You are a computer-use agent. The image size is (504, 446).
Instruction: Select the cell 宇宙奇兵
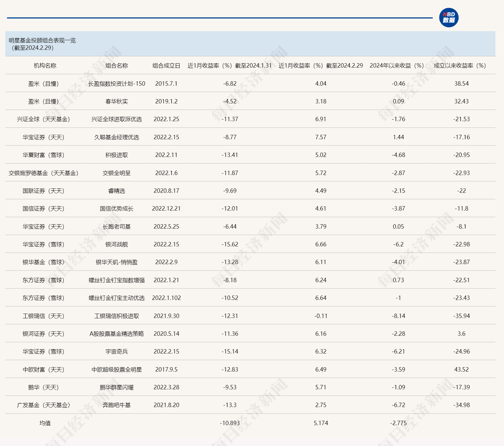coord(117,352)
